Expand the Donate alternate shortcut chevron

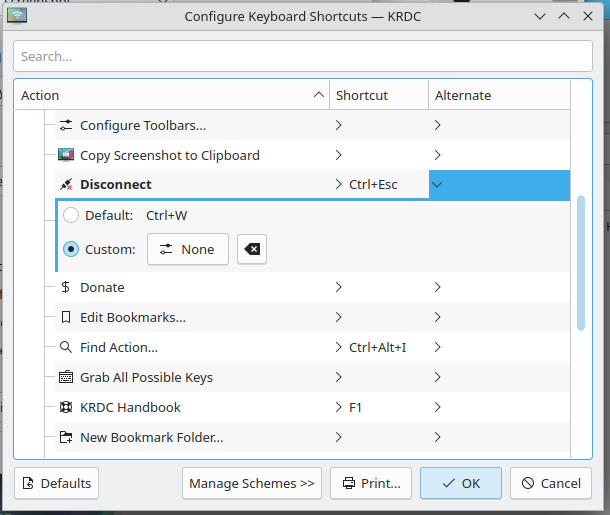coord(438,287)
